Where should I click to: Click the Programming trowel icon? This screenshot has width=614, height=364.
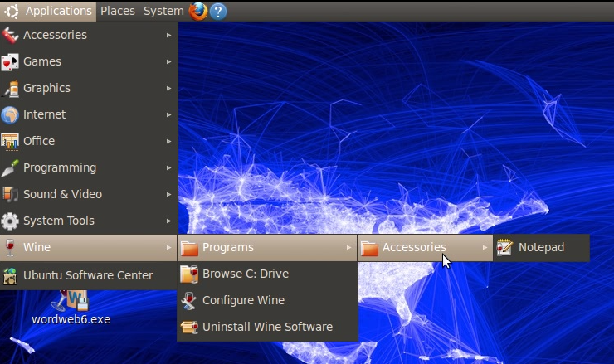point(10,168)
